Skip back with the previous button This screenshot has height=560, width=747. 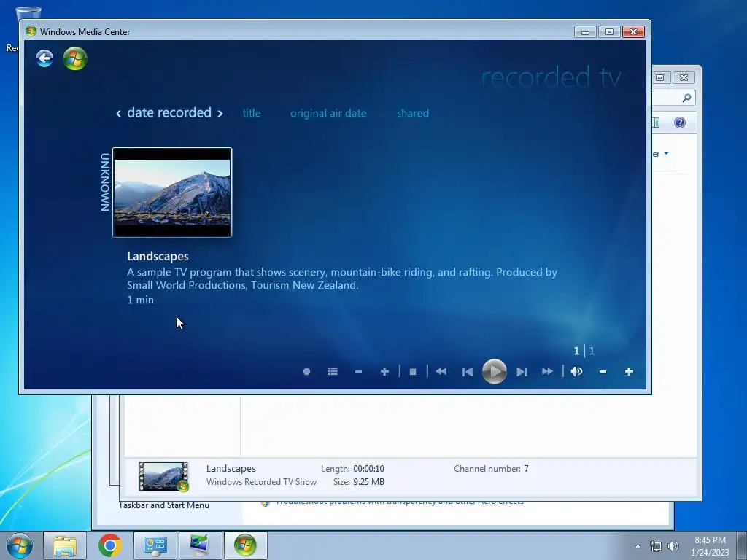468,371
